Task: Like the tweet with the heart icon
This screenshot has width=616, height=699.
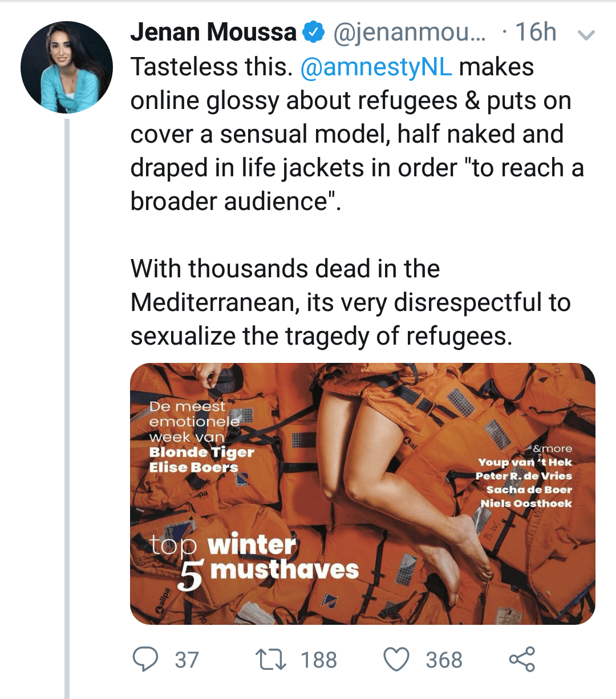Action: pos(396,659)
